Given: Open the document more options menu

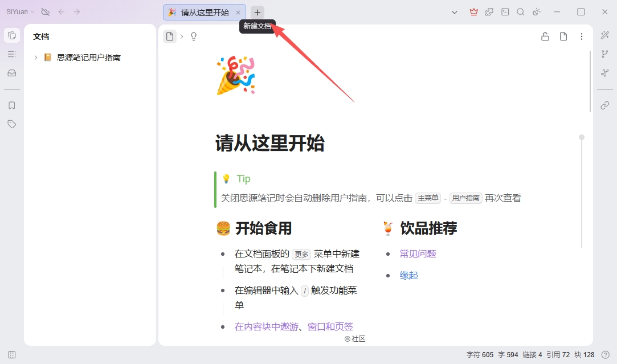Looking at the screenshot, I should [x=582, y=36].
